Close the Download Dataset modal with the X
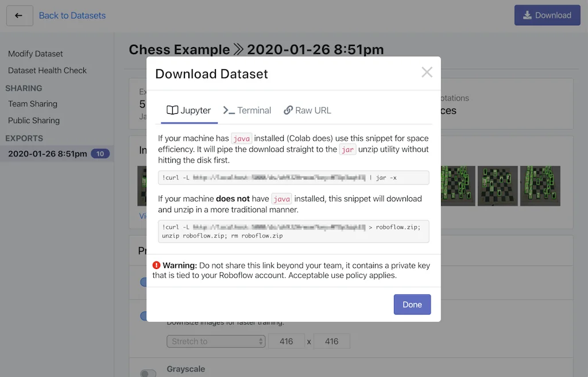 427,72
